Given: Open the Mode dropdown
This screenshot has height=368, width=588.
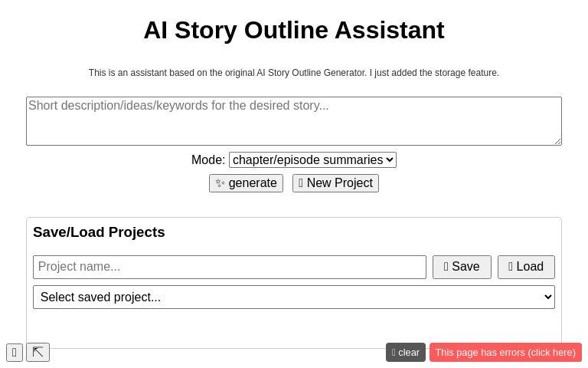Looking at the screenshot, I should point(312,160).
